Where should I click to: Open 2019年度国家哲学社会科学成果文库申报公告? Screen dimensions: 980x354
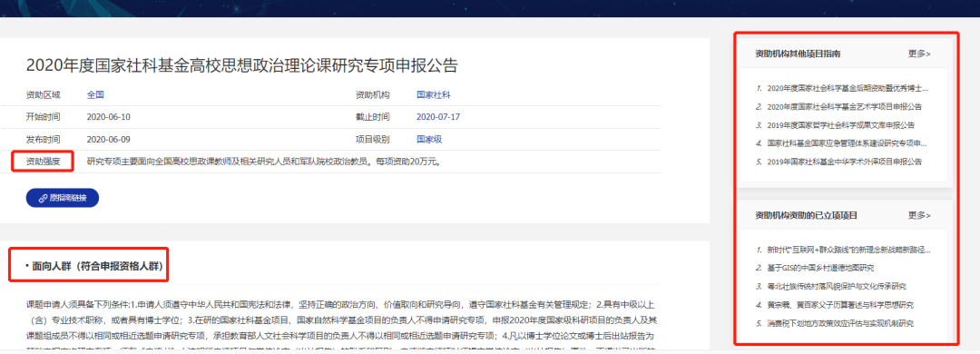(x=840, y=125)
